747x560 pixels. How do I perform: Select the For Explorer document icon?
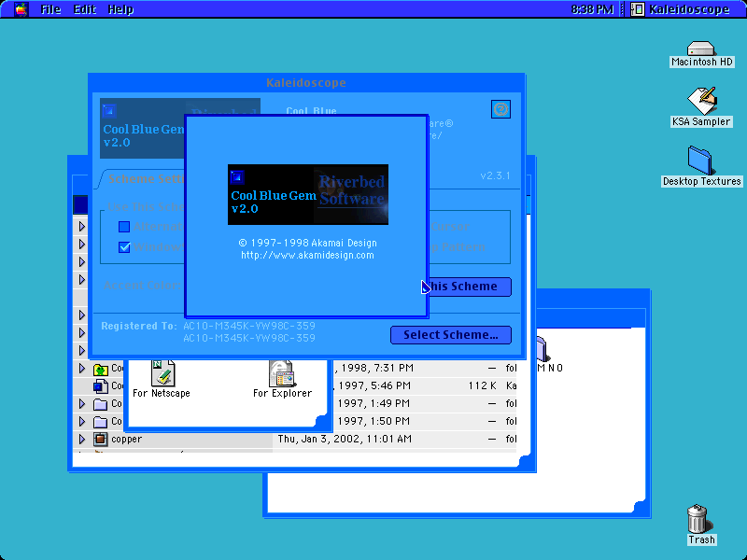tap(282, 373)
